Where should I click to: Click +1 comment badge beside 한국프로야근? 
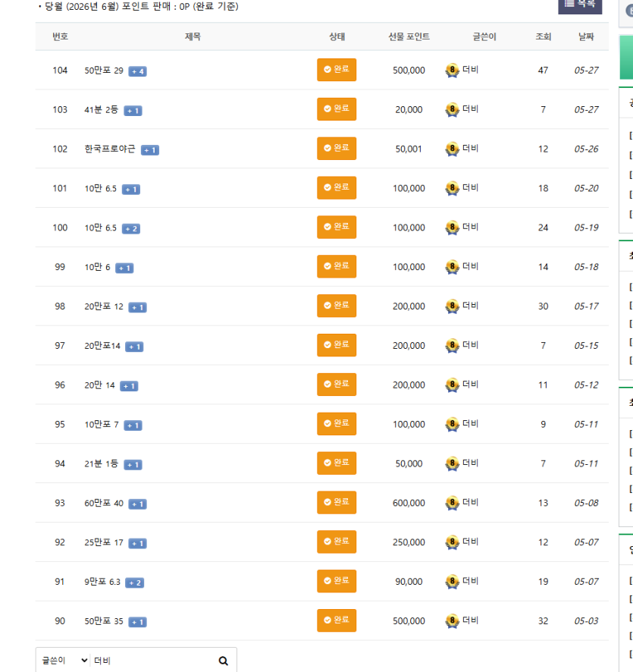pyautogui.click(x=150, y=150)
